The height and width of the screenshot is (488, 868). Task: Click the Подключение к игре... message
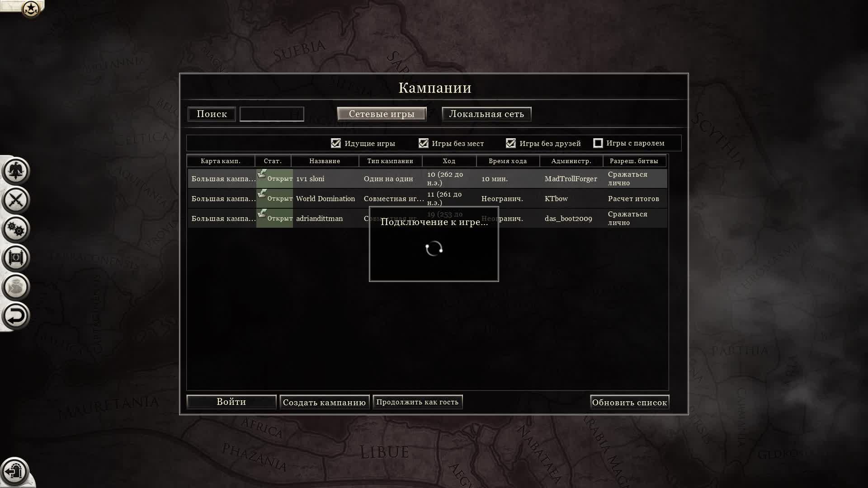(x=434, y=222)
